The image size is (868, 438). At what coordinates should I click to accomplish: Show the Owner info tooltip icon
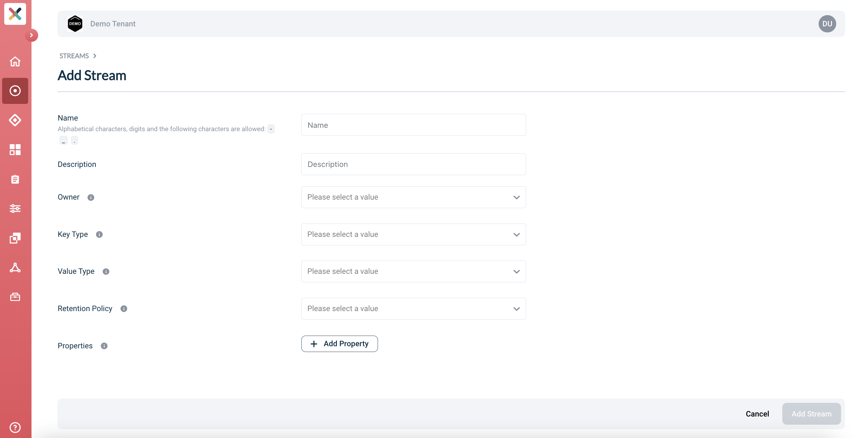tap(91, 197)
